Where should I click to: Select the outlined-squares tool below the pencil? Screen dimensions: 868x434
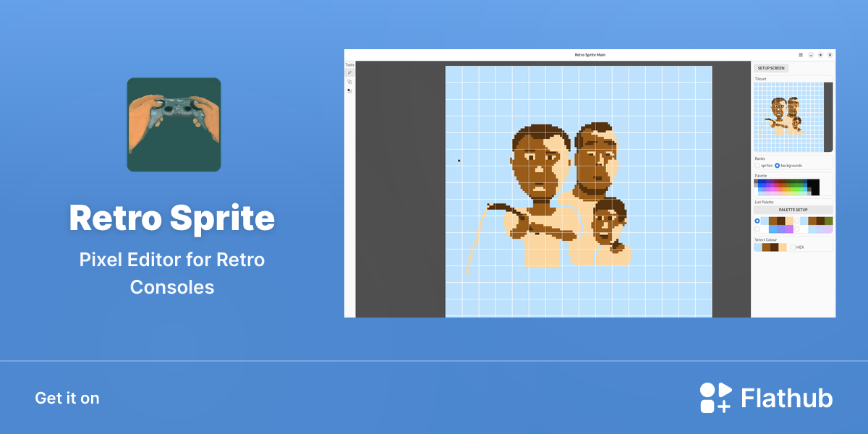coord(350,82)
